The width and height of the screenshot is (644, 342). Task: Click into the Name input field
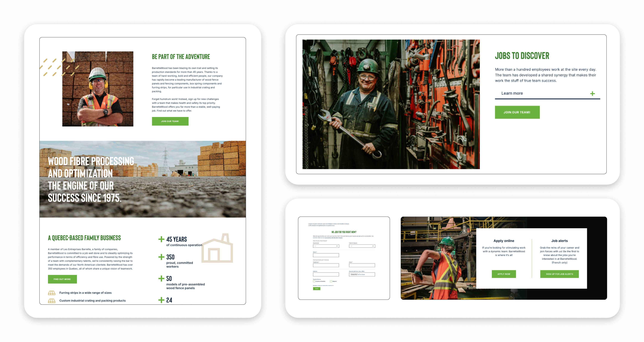click(326, 255)
